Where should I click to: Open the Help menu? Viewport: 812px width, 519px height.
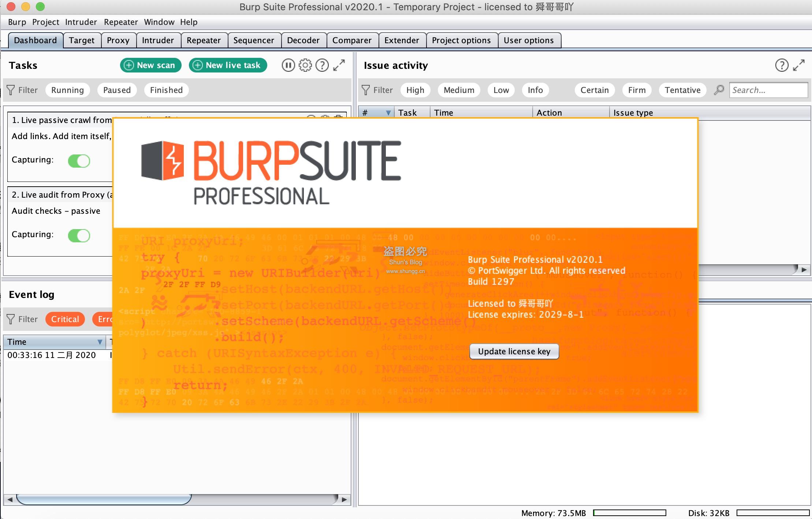[x=189, y=22]
